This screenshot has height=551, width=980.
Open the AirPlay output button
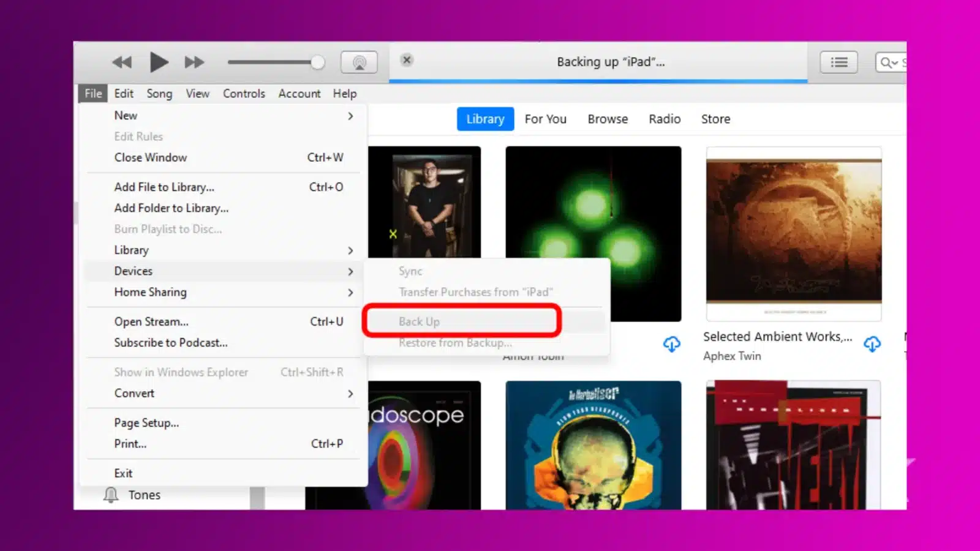360,62
